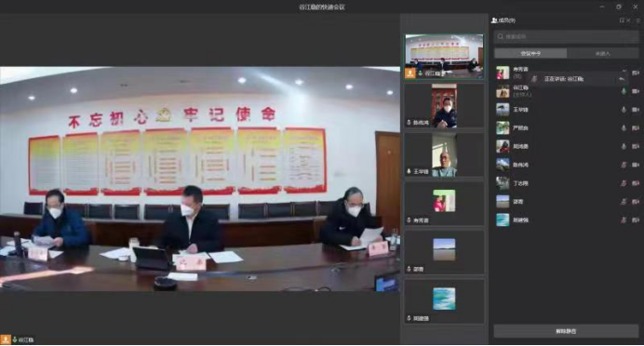
Task: Switch to the 未进入 members tab
Action: pyautogui.click(x=602, y=53)
